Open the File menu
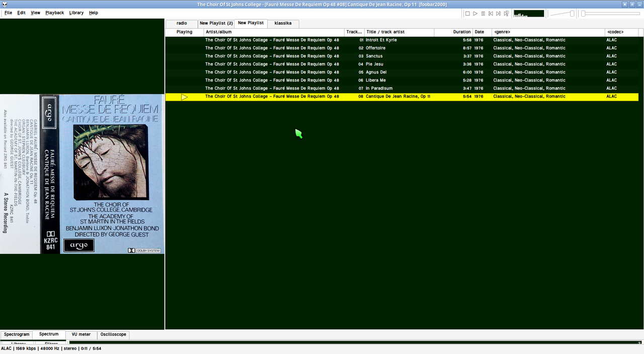The height and width of the screenshot is (354, 644). point(9,13)
